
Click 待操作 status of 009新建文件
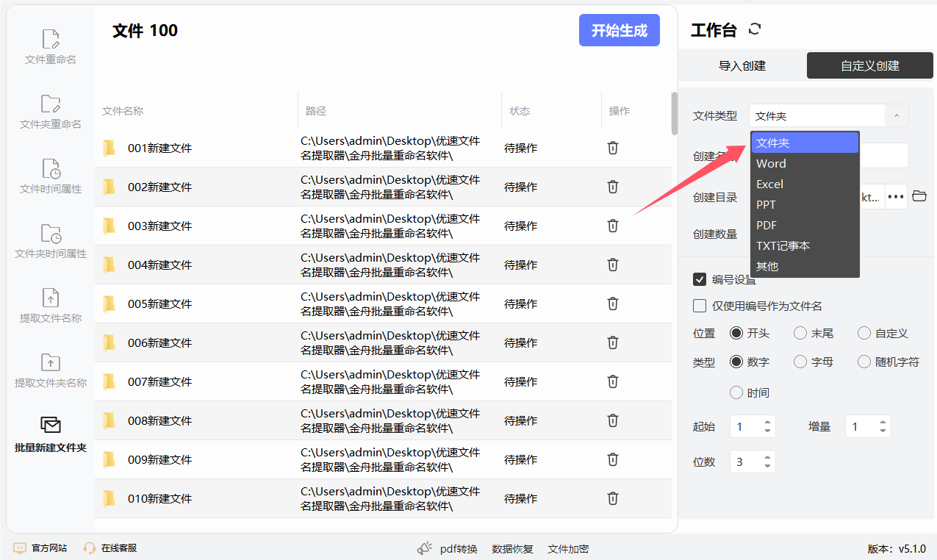520,459
